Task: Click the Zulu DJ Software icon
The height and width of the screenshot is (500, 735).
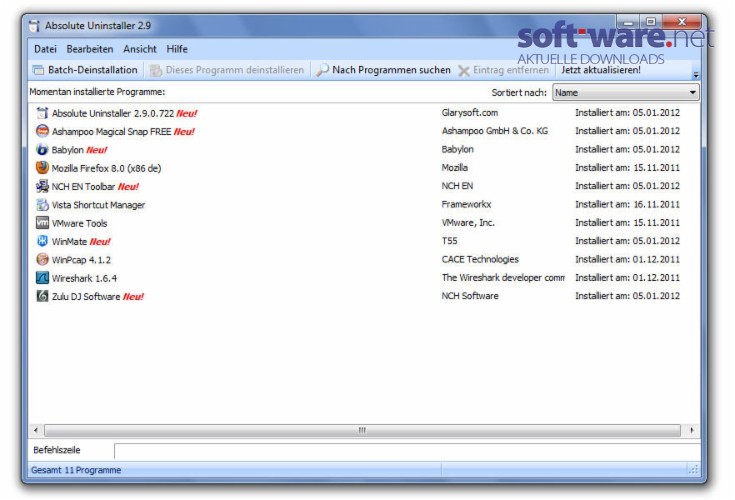Action: (42, 296)
